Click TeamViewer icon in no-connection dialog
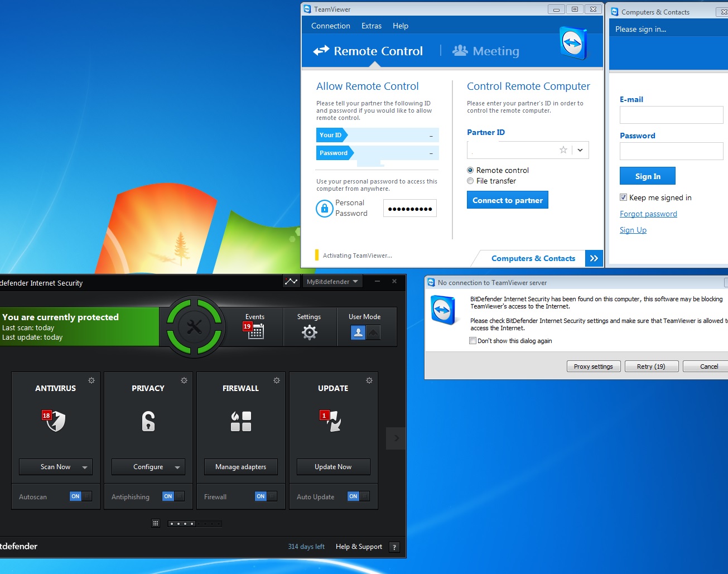Screen dimensions: 728x574 [x=444, y=310]
